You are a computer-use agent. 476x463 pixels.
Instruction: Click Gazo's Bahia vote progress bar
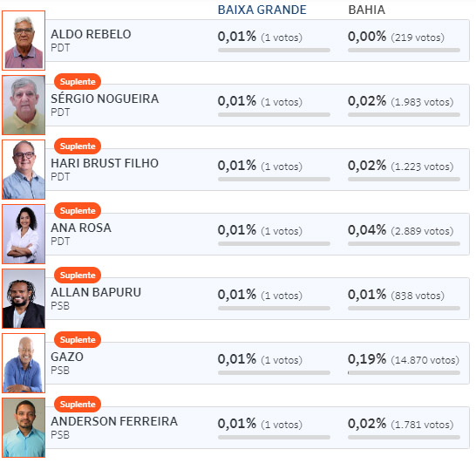pos(404,372)
